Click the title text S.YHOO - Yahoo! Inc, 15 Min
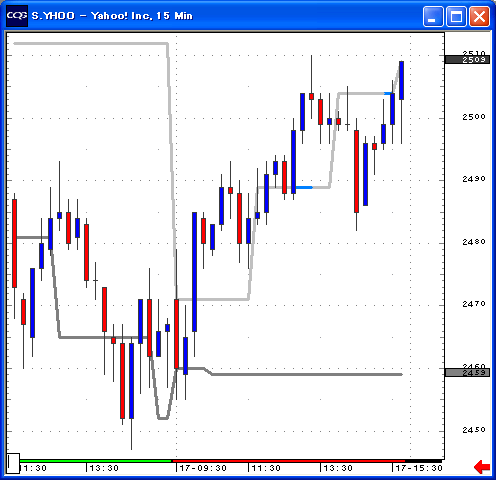This screenshot has height=480, width=496. pyautogui.click(x=112, y=16)
